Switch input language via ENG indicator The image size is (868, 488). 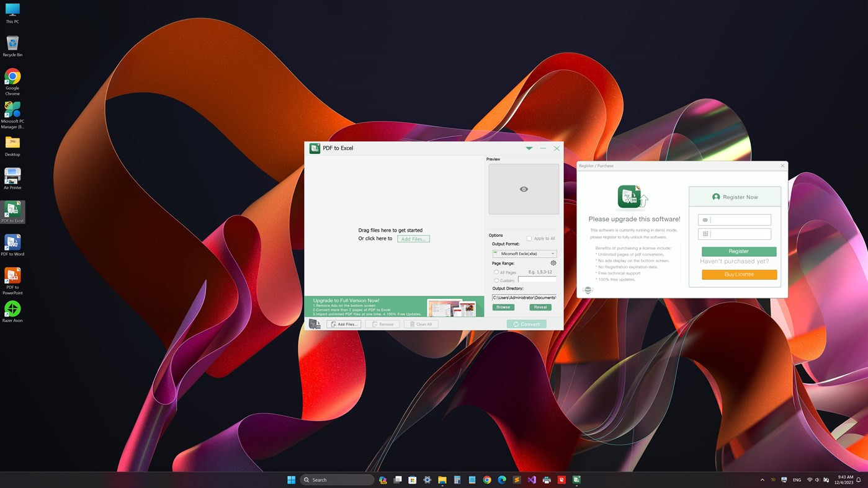(797, 480)
